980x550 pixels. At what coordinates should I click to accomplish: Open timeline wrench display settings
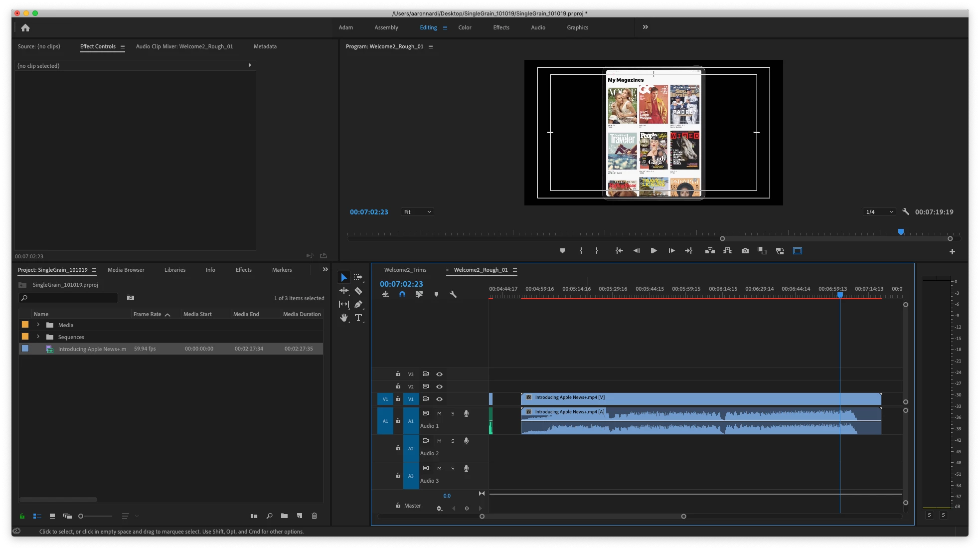[453, 294]
